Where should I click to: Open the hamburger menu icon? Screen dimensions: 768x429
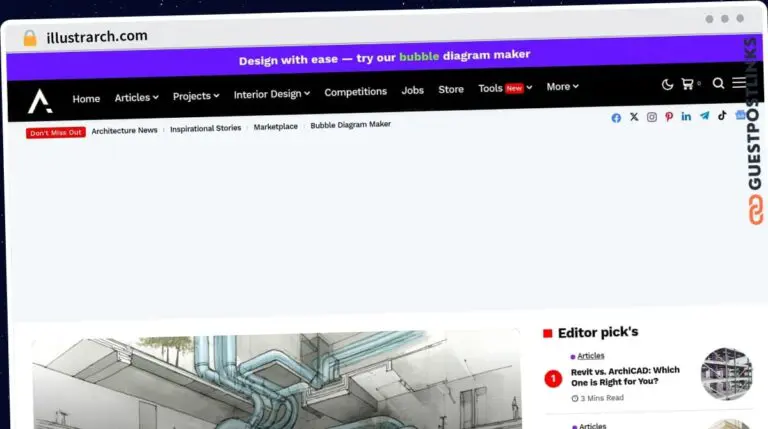click(x=739, y=82)
